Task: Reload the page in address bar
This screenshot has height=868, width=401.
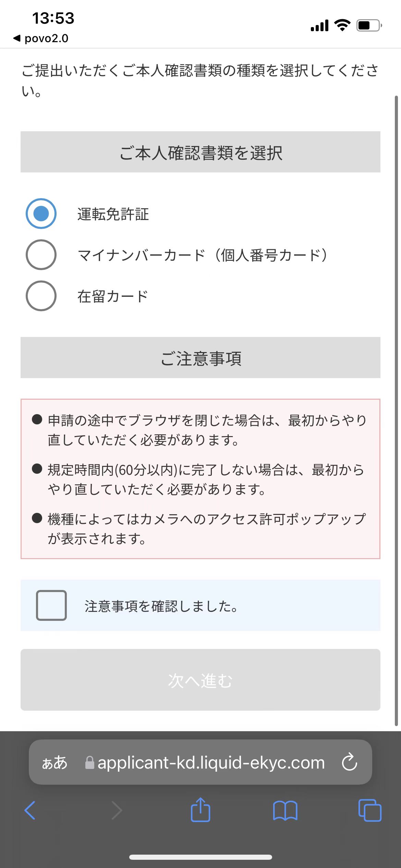Action: tap(350, 762)
